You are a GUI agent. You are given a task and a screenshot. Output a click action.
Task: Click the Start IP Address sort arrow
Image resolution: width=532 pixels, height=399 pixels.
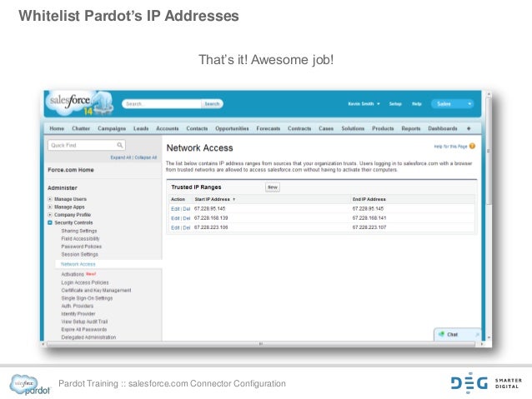point(233,199)
